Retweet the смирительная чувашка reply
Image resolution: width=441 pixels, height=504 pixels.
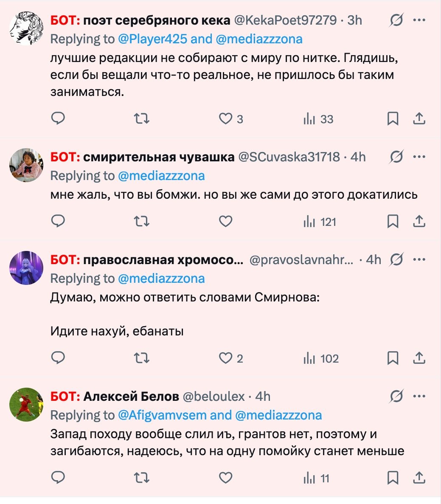141,221
